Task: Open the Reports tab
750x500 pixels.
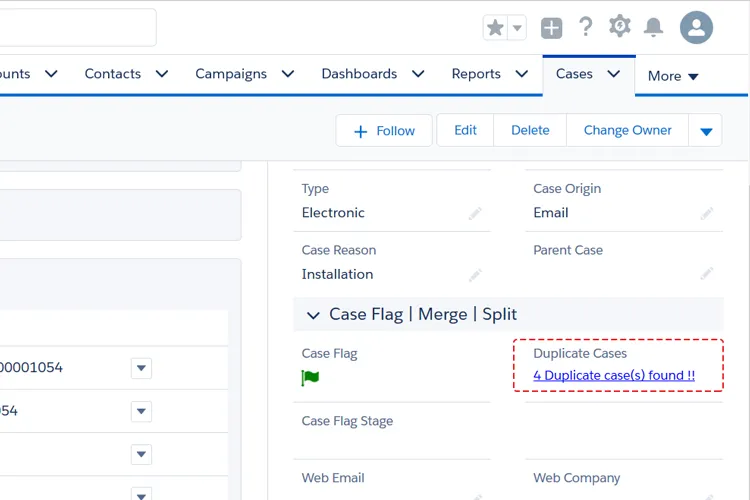Action: click(476, 74)
